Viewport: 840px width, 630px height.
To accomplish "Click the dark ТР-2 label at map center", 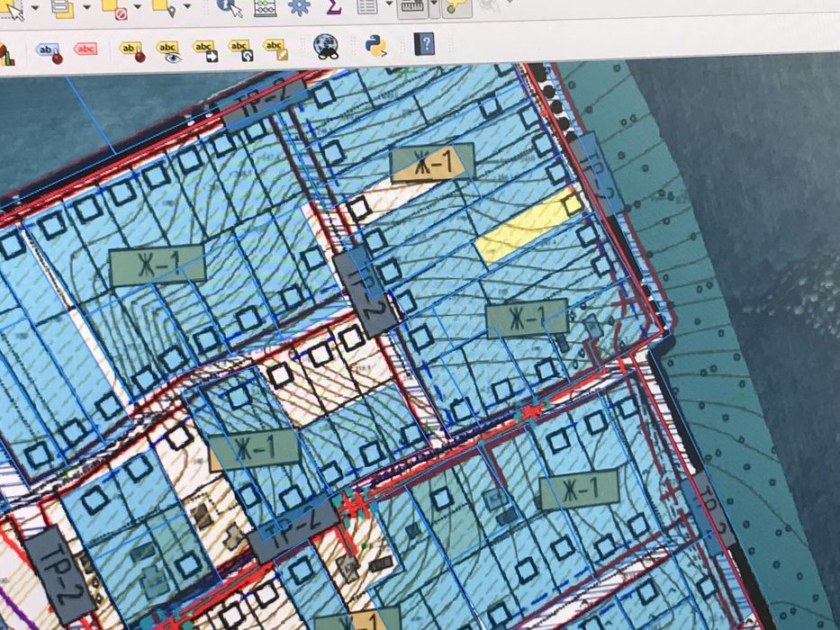I will pyautogui.click(x=366, y=291).
